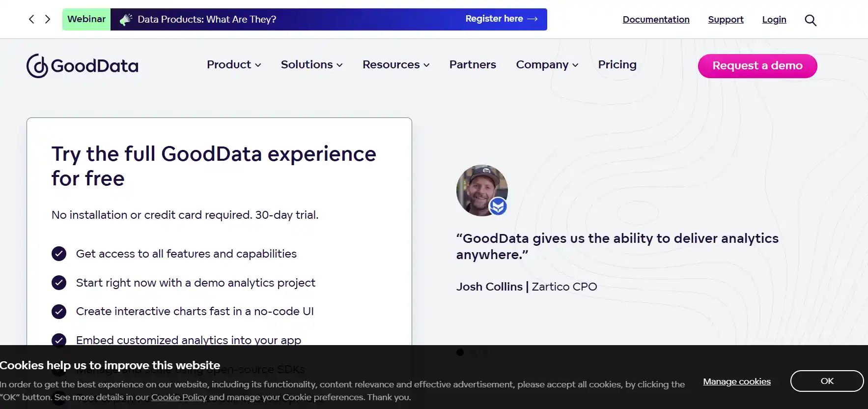The width and height of the screenshot is (868, 409).
Task: Click the Request a demo button
Action: [x=757, y=66]
